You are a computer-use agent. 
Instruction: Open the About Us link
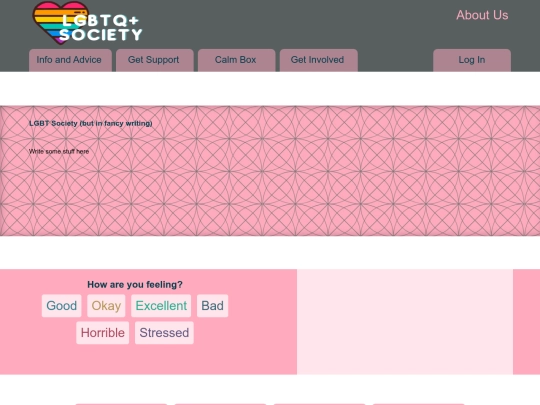click(482, 15)
